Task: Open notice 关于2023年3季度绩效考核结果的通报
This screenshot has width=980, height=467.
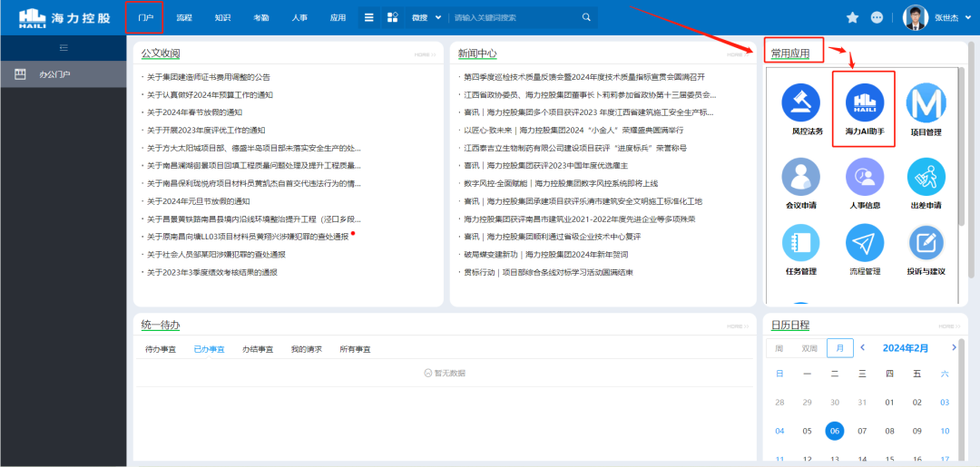Action: click(211, 273)
